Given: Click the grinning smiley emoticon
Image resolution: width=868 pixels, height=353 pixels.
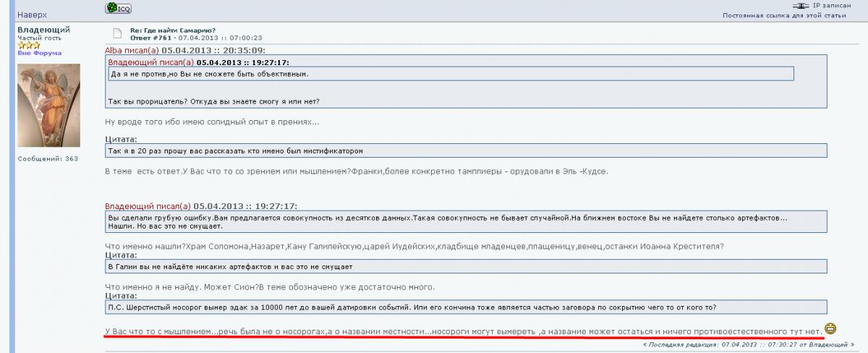Looking at the screenshot, I should pos(830,329).
